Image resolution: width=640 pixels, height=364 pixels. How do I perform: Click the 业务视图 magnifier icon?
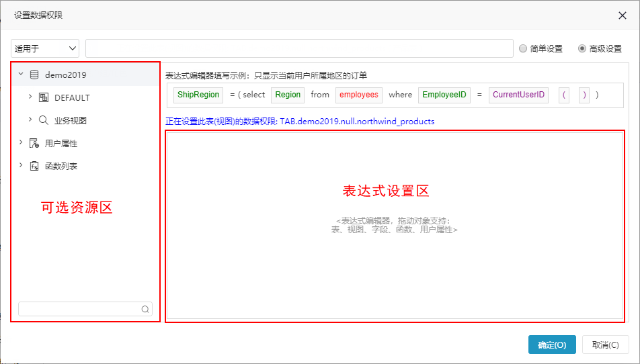coord(44,120)
